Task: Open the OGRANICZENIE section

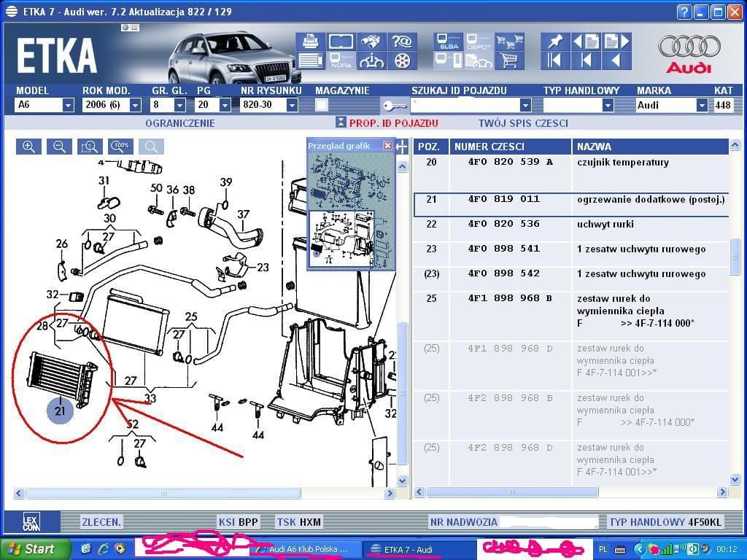Action: pyautogui.click(x=180, y=123)
